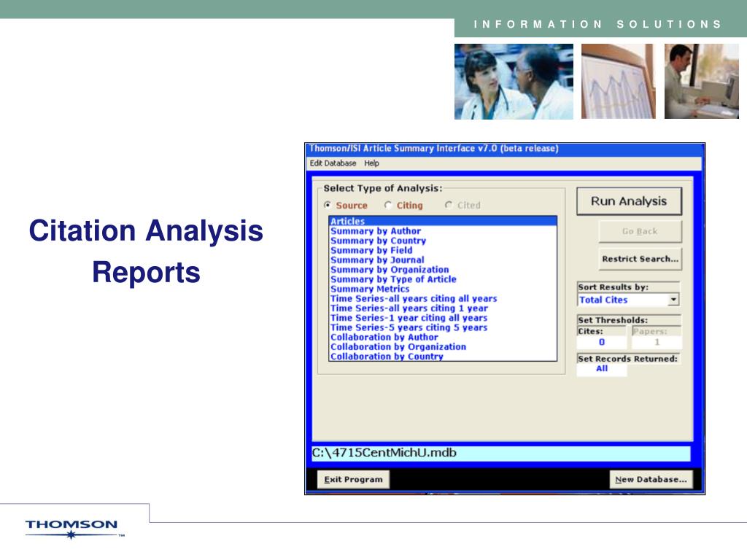
Task: Click the doctors photo thumbnail
Action: tap(514, 82)
